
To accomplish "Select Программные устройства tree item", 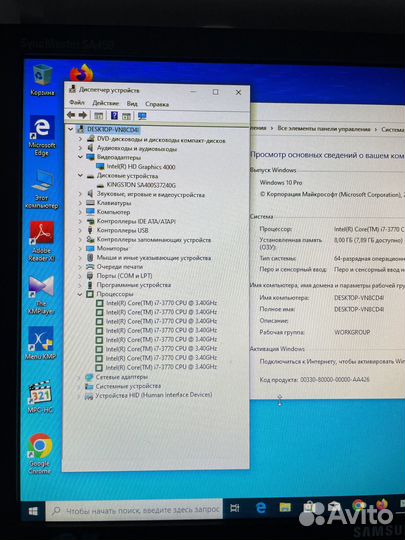I will coord(134,285).
